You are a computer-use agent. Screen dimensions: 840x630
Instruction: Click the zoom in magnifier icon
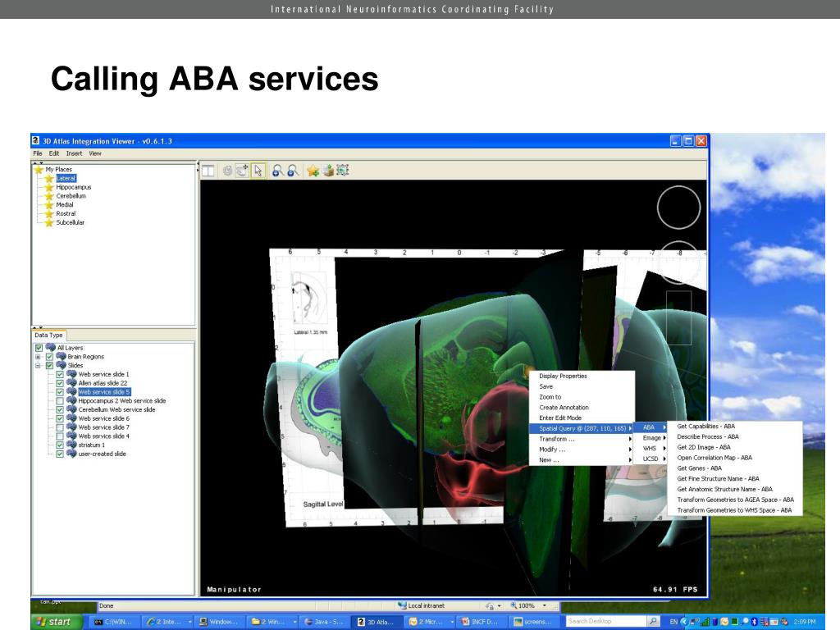pyautogui.click(x=278, y=171)
